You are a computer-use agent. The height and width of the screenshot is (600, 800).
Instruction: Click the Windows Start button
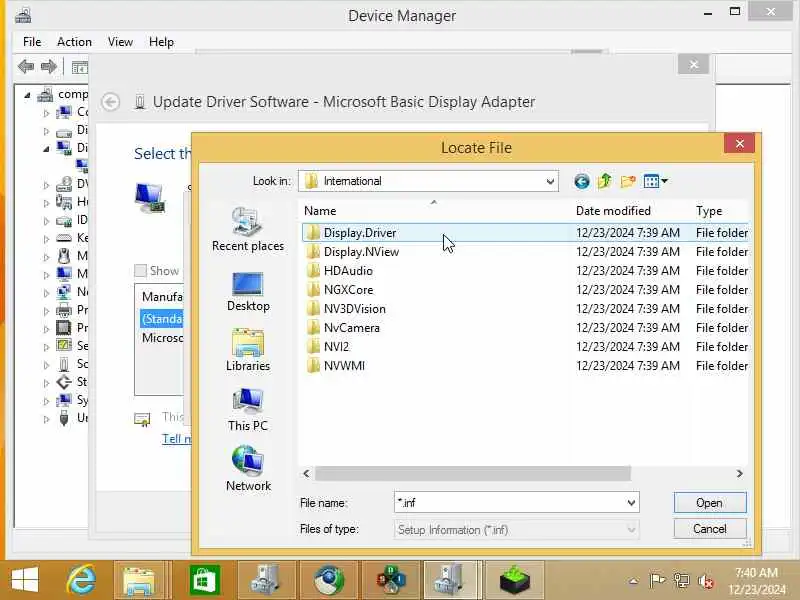[24, 580]
